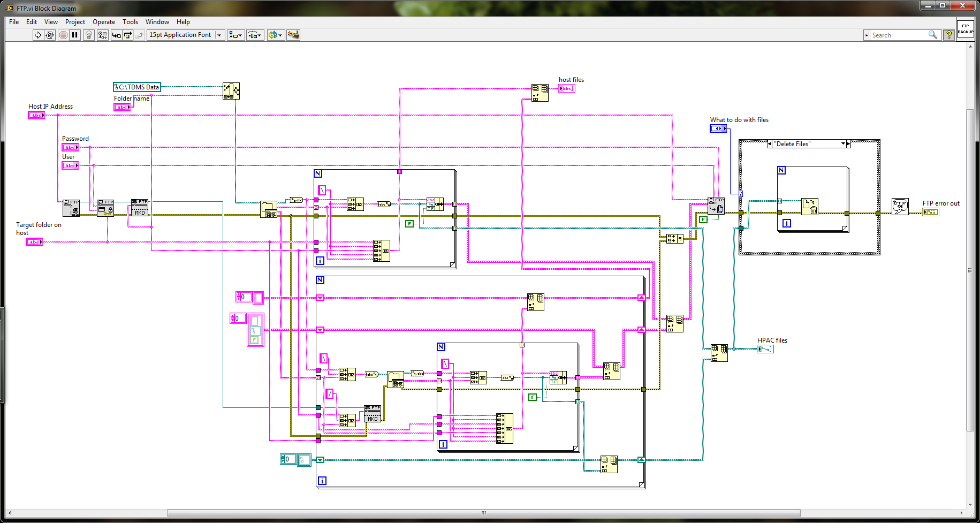Toggle False constant in innermost For Loop
This screenshot has height=523, width=980.
click(x=533, y=397)
